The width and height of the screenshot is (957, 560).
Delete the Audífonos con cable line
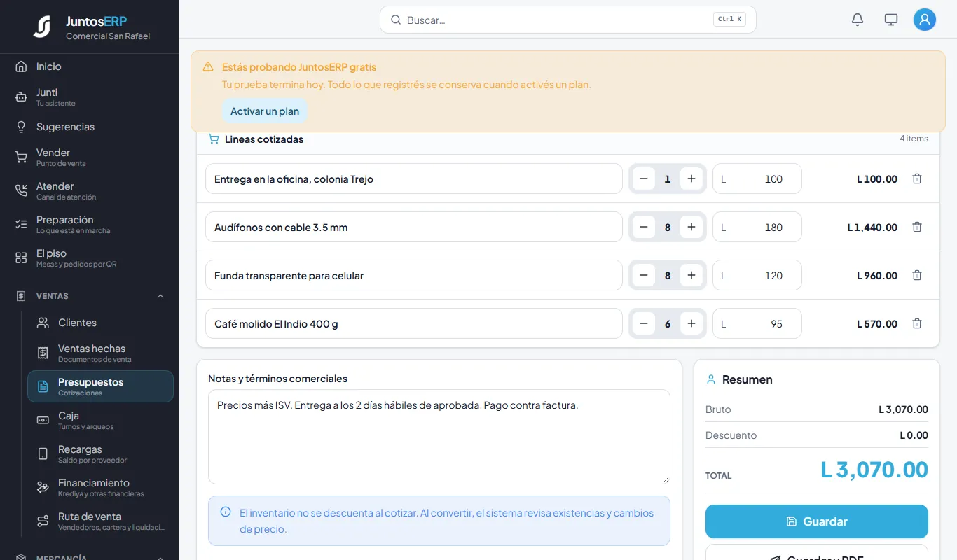(917, 227)
